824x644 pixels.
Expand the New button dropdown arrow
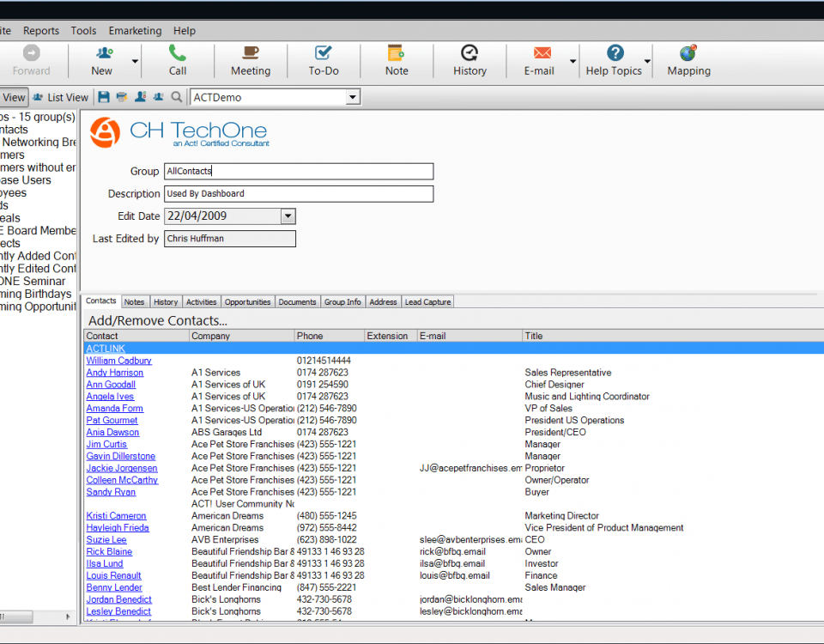tap(135, 62)
